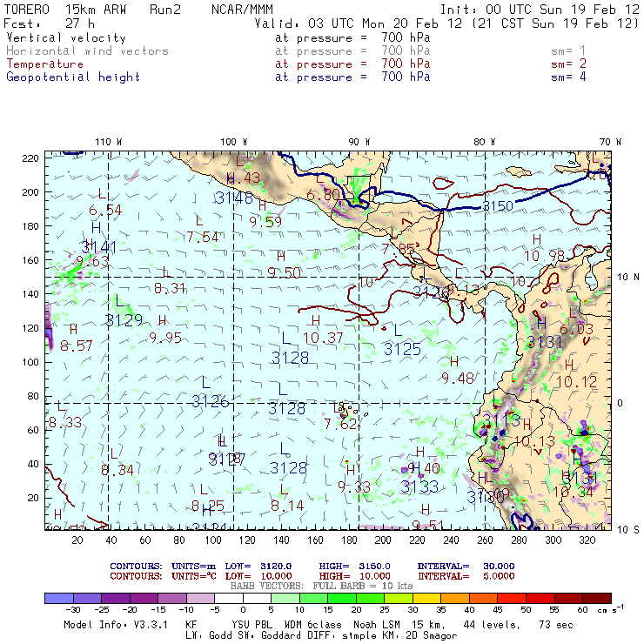Click the blue 'Geopotential height' label
The width and height of the screenshot is (644, 644).
(73, 77)
